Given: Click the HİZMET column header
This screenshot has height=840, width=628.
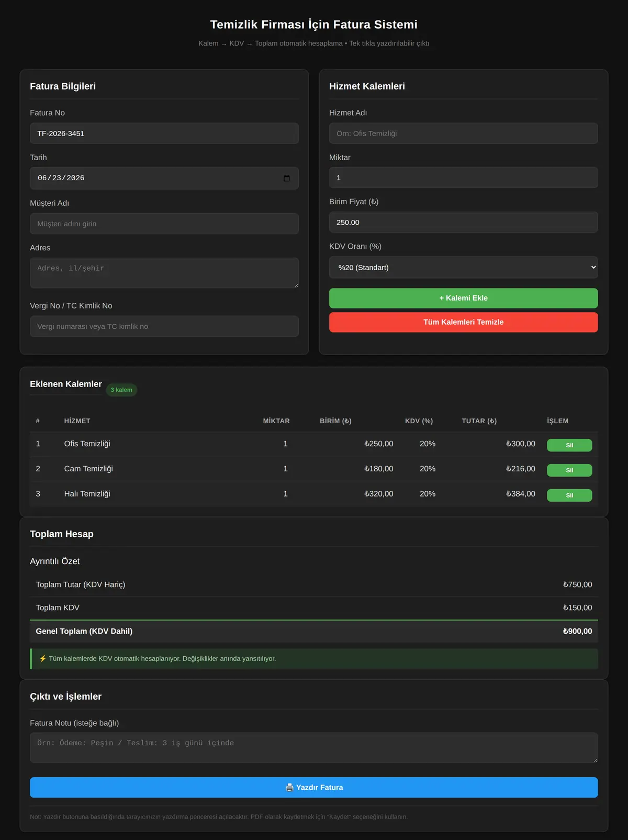Looking at the screenshot, I should (x=77, y=421).
